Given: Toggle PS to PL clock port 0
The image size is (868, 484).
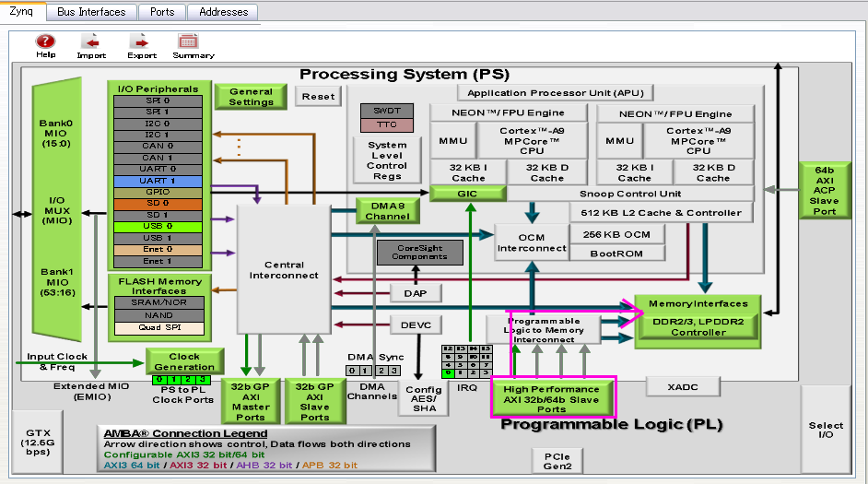Looking at the screenshot, I should click(158, 380).
